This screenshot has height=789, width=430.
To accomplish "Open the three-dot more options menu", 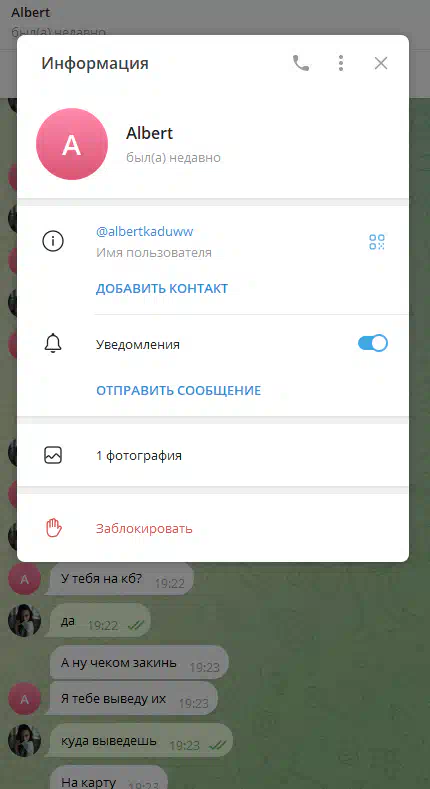I will [341, 63].
